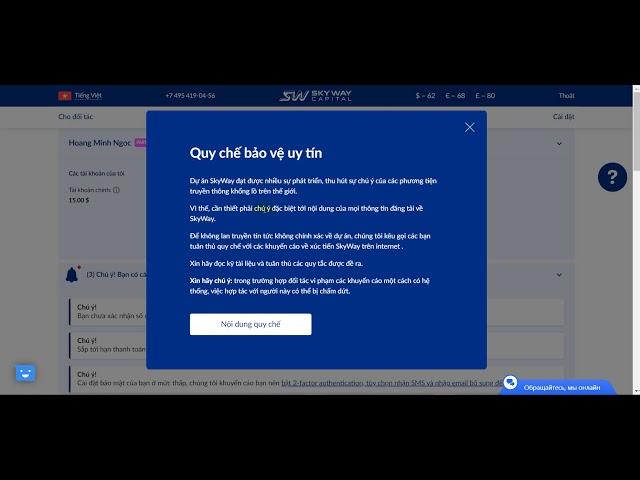The width and height of the screenshot is (640, 480).
Task: Log out with the Thoát link
Action: (x=567, y=96)
